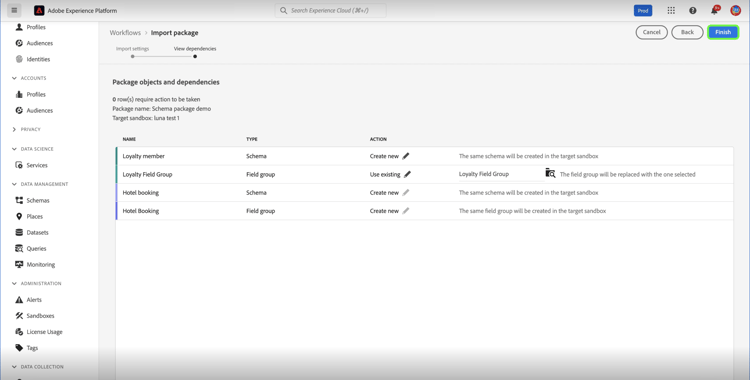The image size is (750, 380).
Task: Open the help question mark icon
Action: coord(693,11)
